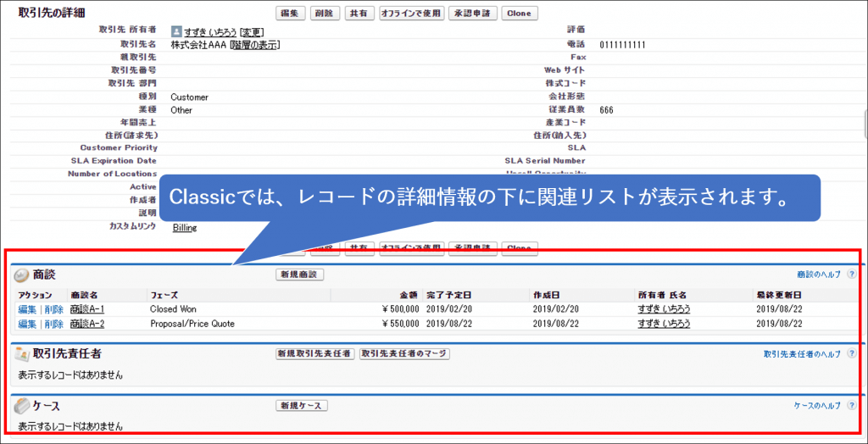Click 最終更新日 value for 商談A-1
Screen dimensions: 868x444
778,309
